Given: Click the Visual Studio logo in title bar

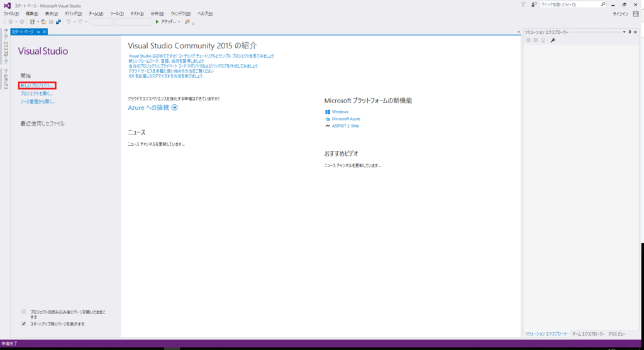Looking at the screenshot, I should click(x=7, y=5).
